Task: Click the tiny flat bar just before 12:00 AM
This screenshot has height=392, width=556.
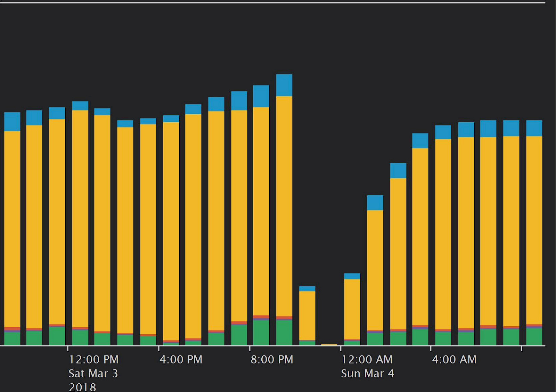Action: tap(329, 345)
